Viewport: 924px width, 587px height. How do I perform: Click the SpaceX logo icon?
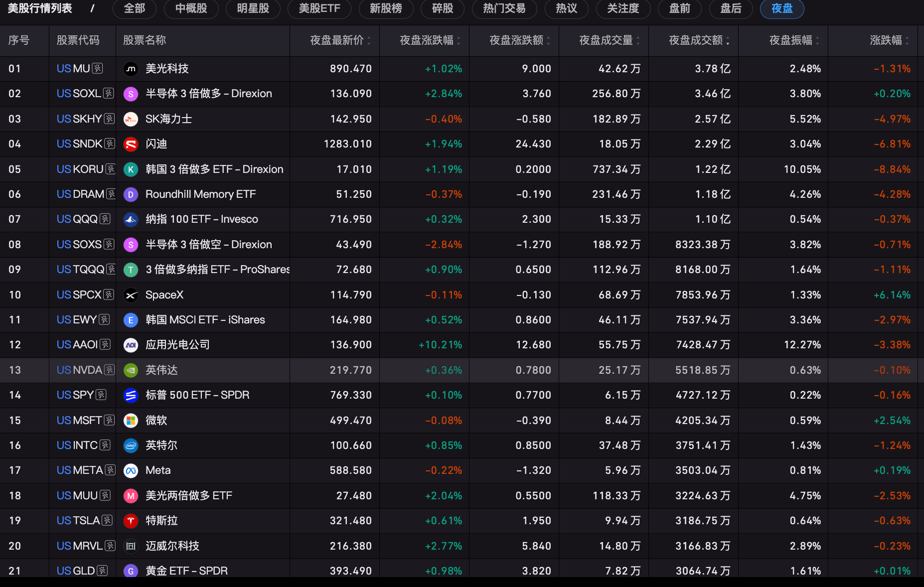coord(131,295)
